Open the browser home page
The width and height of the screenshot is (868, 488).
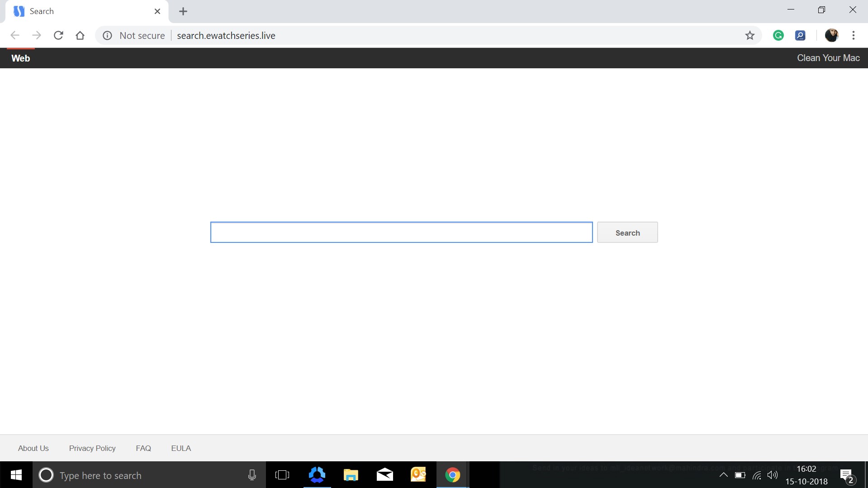coord(80,35)
